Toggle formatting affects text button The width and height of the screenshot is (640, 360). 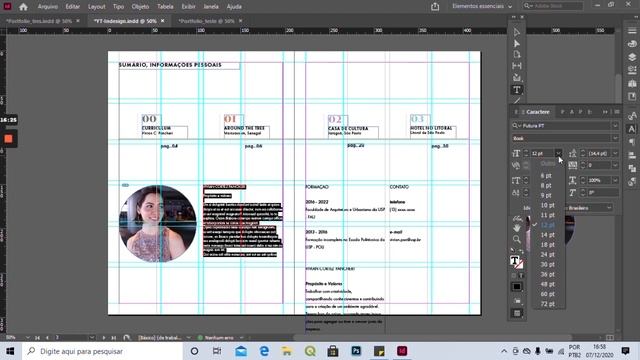(520, 276)
